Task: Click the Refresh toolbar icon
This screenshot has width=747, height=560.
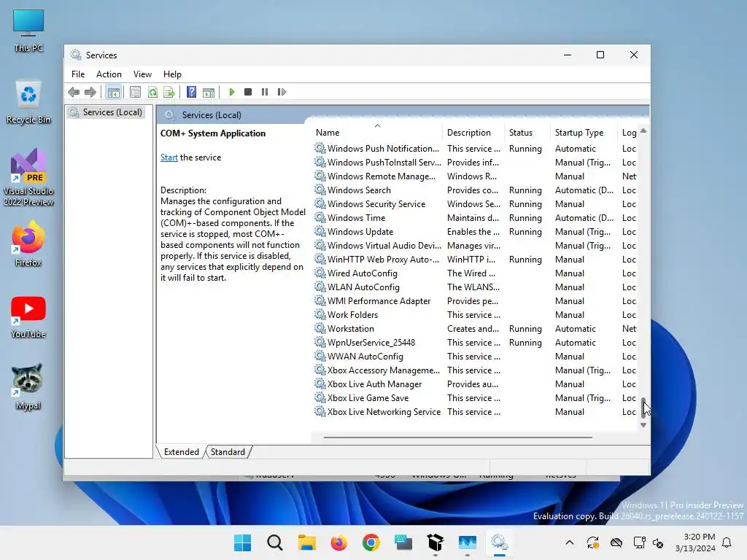Action: point(152,92)
